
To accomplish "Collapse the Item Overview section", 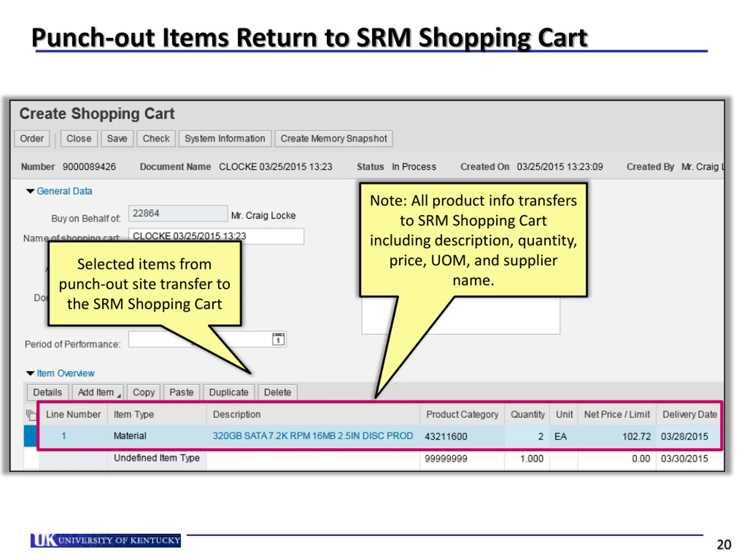I will point(30,373).
